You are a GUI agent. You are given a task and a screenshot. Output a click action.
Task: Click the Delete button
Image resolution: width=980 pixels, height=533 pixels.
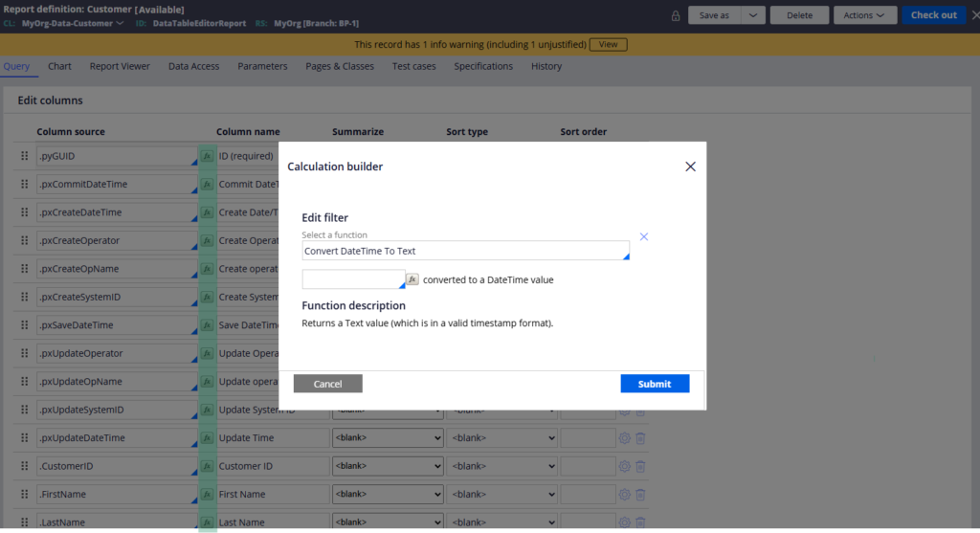click(799, 15)
